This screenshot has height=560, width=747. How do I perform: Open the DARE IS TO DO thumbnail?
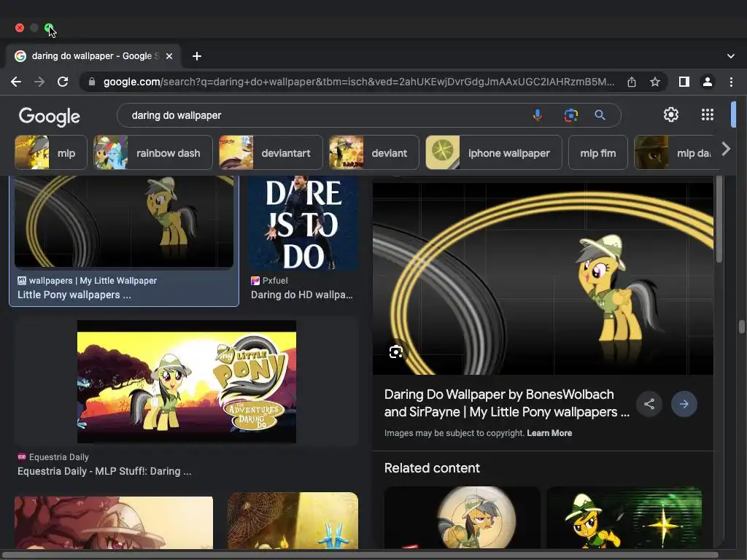tap(303, 223)
